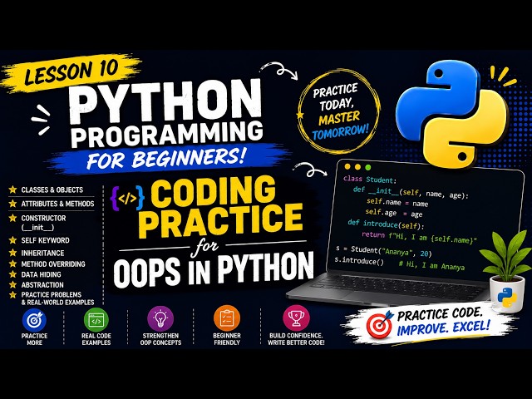Click "TOMORROW!" in the circle badge
The width and height of the screenshot is (532, 399).
pos(340,132)
